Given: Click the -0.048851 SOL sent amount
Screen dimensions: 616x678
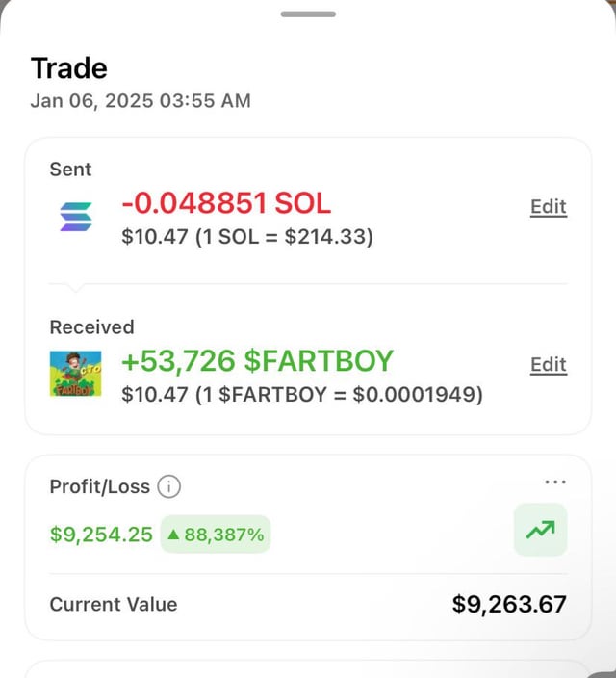Looking at the screenshot, I should (226, 203).
